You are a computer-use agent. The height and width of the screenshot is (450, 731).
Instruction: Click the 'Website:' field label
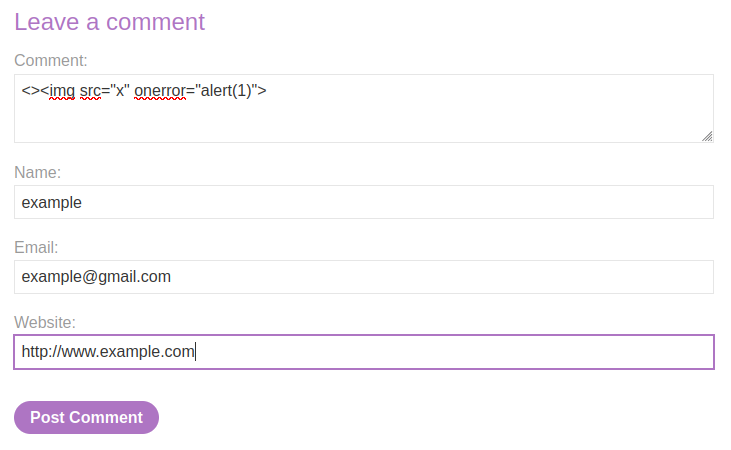tap(45, 322)
